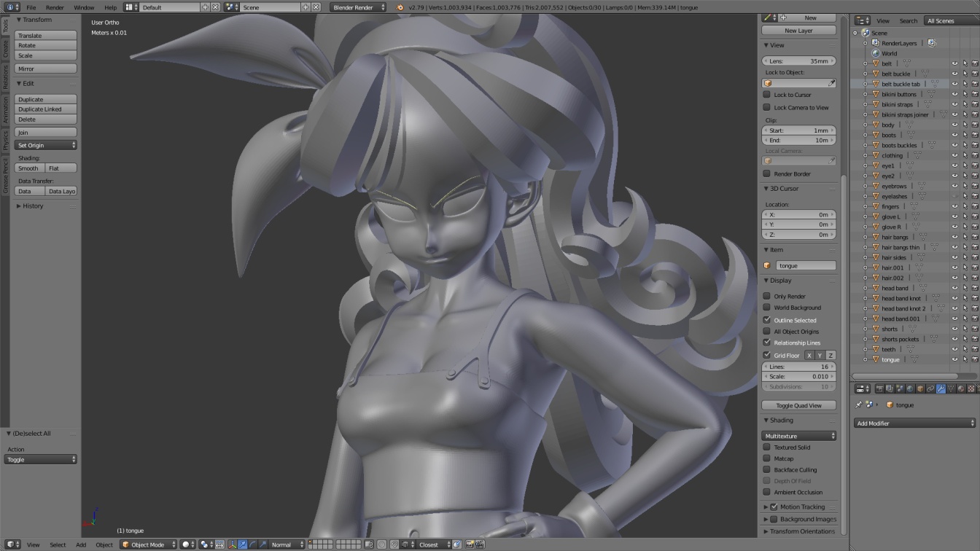
Task: Select the scale manipulator icon
Action: tap(263, 544)
